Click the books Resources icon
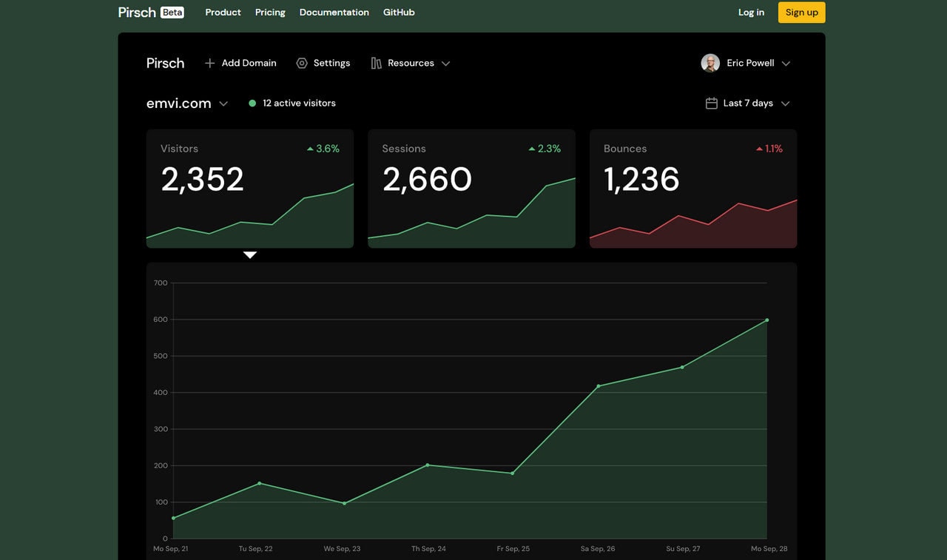The width and height of the screenshot is (947, 560). (x=376, y=63)
